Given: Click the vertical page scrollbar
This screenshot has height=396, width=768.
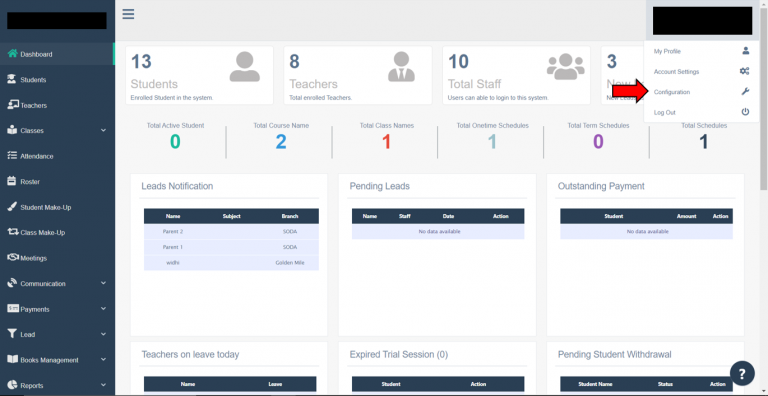Looking at the screenshot, I should click(x=764, y=98).
